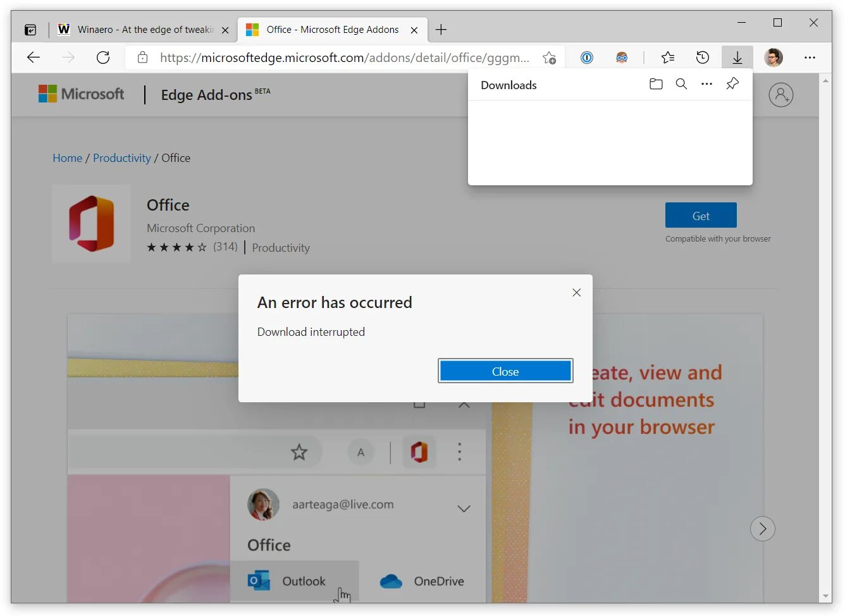Switch to the Winaero tab

[x=143, y=30]
